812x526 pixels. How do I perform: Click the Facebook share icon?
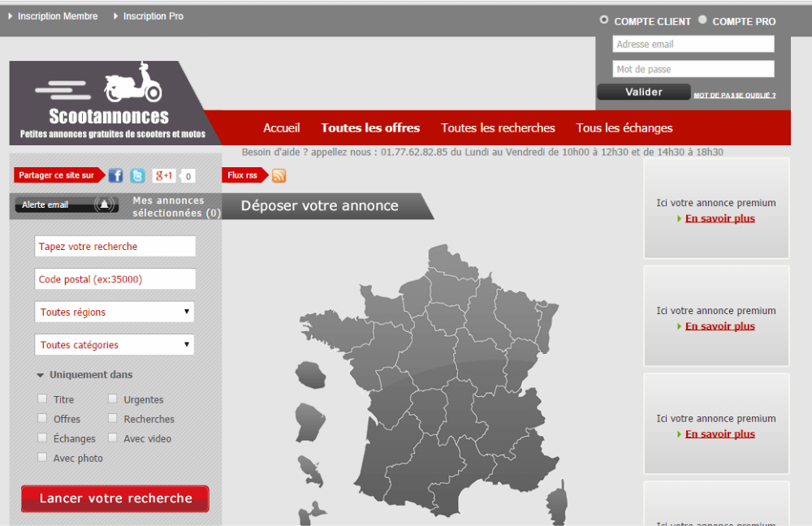tap(116, 175)
